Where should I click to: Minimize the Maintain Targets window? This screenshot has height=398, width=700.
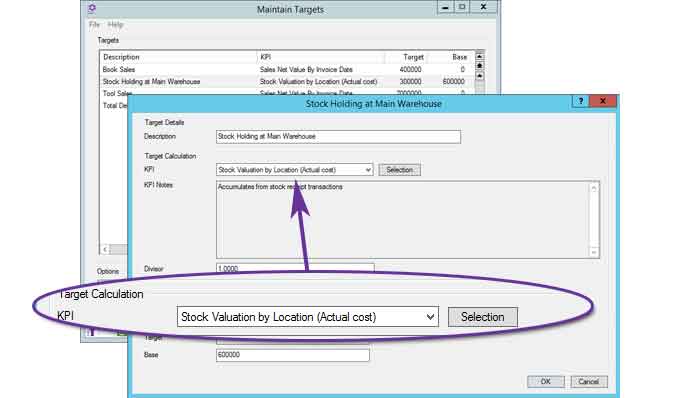point(445,8)
